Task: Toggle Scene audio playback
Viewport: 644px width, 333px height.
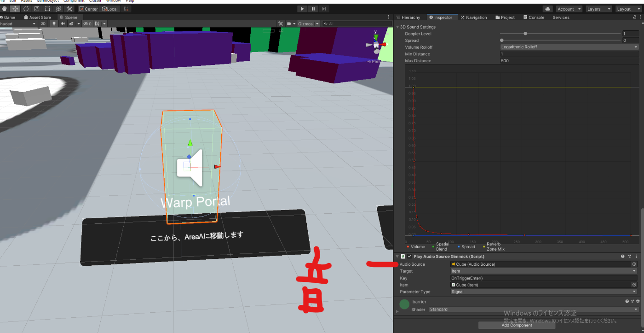Action: pyautogui.click(x=63, y=23)
